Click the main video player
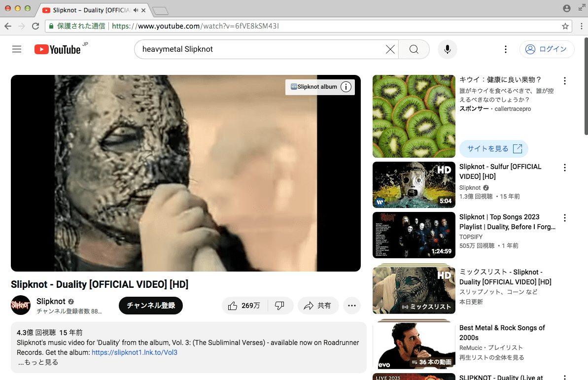 186,173
